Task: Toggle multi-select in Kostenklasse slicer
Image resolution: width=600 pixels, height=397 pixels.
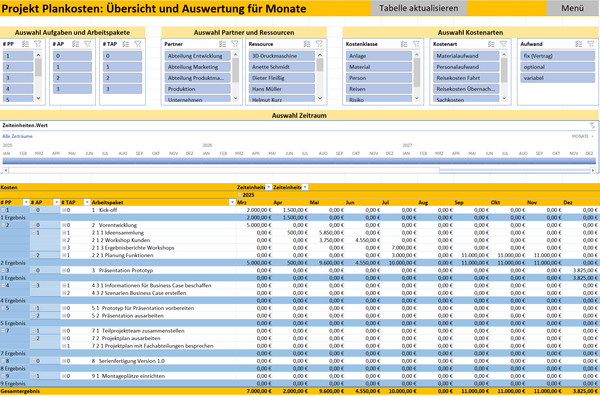Action: coord(404,44)
